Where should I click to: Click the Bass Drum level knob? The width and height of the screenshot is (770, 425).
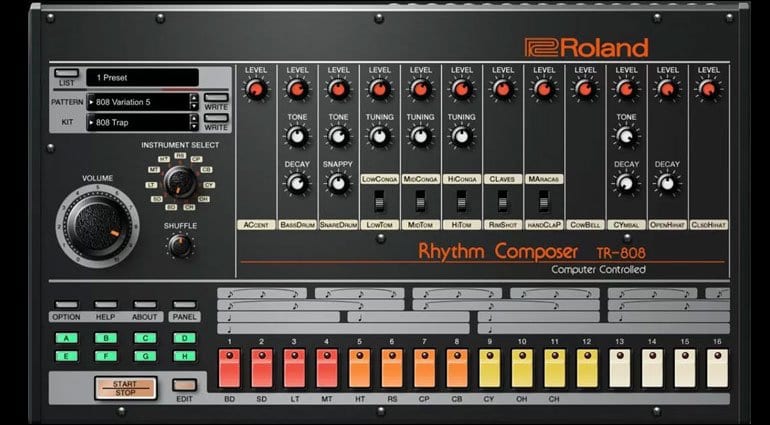click(x=297, y=89)
